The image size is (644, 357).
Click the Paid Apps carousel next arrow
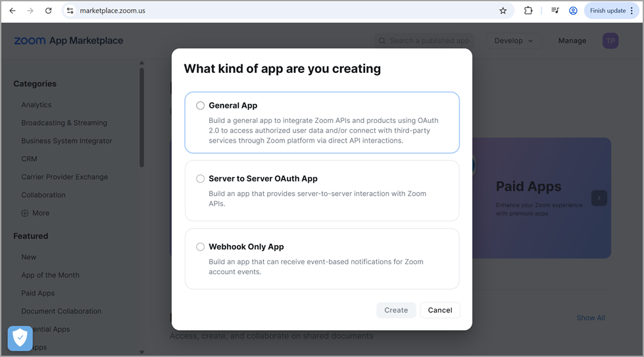pyautogui.click(x=599, y=198)
